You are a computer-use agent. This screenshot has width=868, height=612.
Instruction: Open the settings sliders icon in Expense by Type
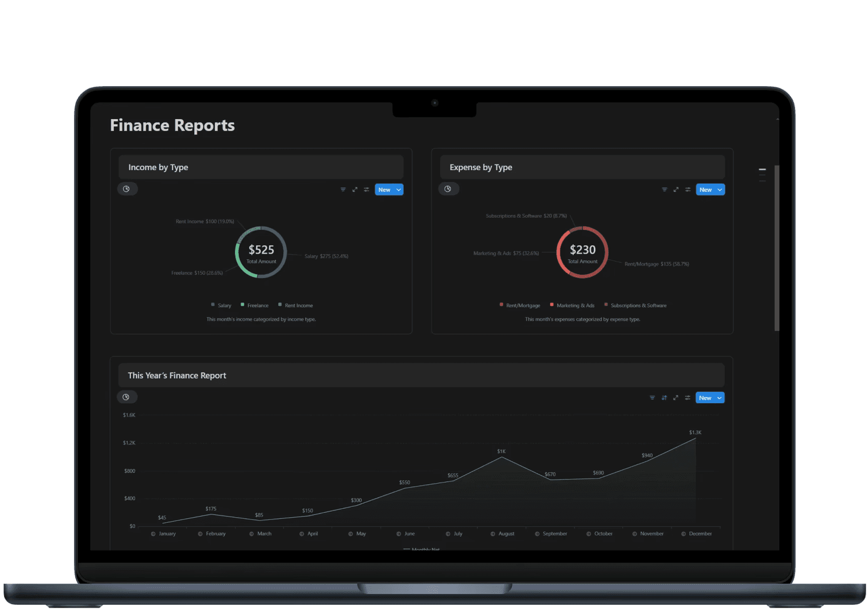pos(688,190)
